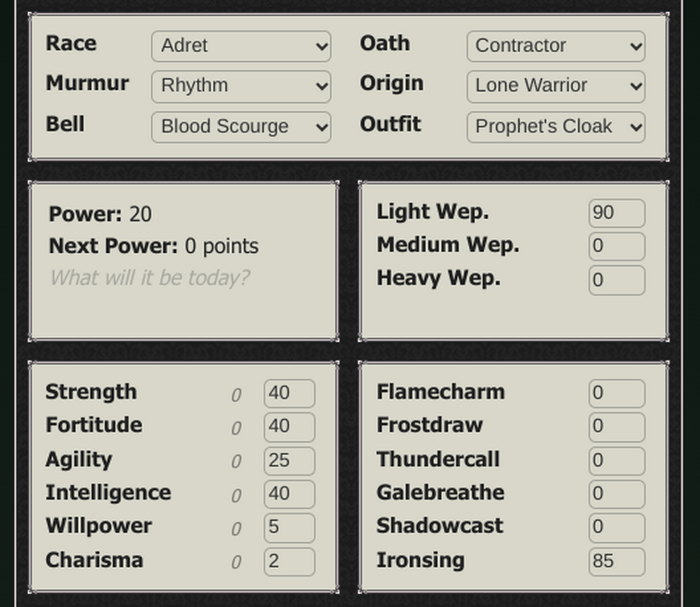Click the Intelligence stat field

click(x=288, y=494)
